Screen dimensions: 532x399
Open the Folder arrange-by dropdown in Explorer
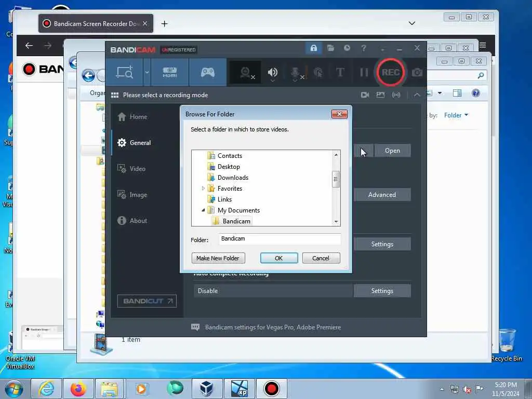[x=456, y=115]
